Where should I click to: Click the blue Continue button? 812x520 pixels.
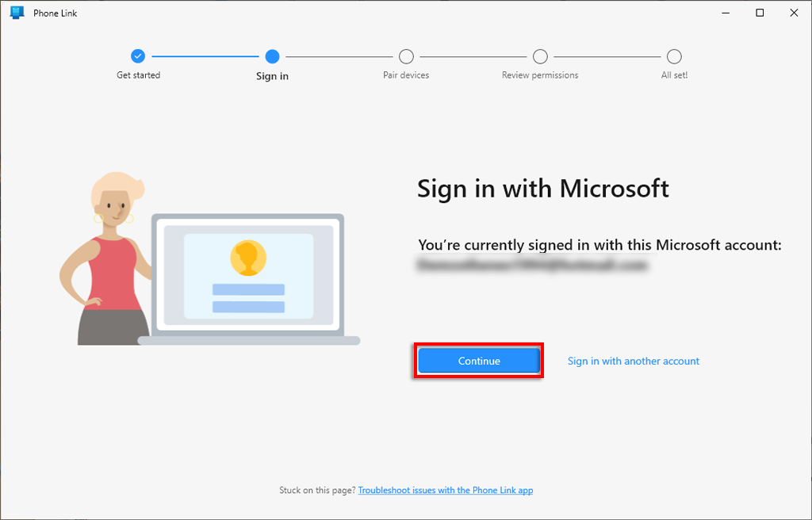pyautogui.click(x=479, y=361)
